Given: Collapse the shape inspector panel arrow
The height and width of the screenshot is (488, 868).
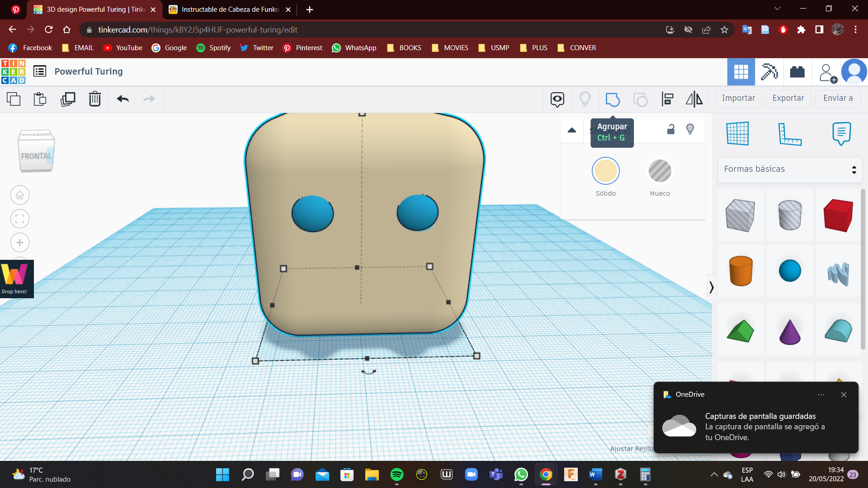Looking at the screenshot, I should (572, 130).
